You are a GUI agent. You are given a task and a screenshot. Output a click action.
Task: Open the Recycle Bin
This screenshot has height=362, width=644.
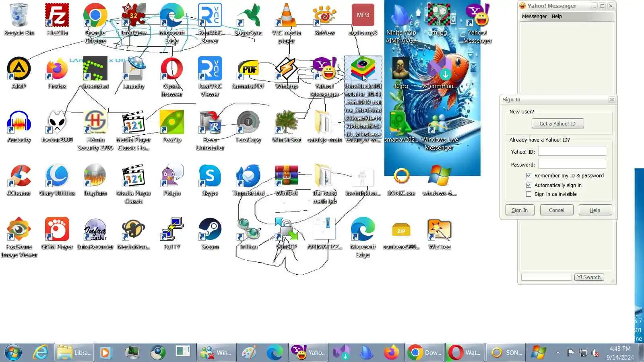coord(19,19)
